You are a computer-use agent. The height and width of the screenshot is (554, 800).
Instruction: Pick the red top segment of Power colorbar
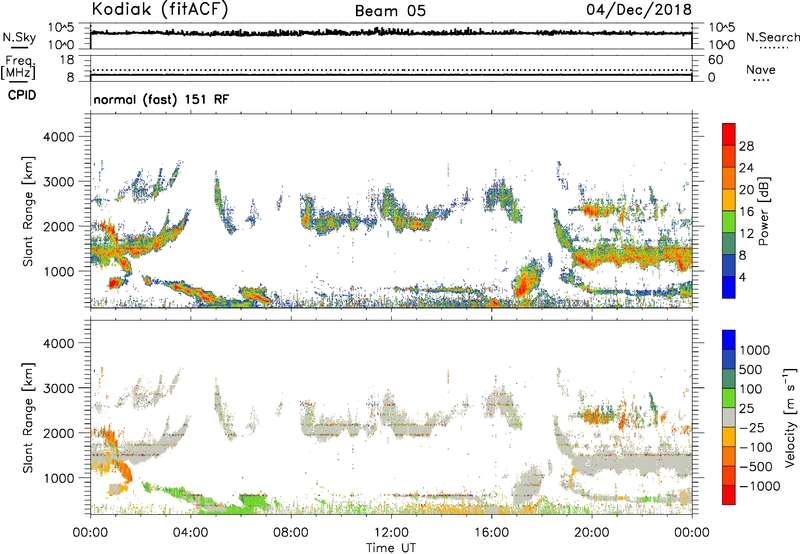(x=729, y=134)
